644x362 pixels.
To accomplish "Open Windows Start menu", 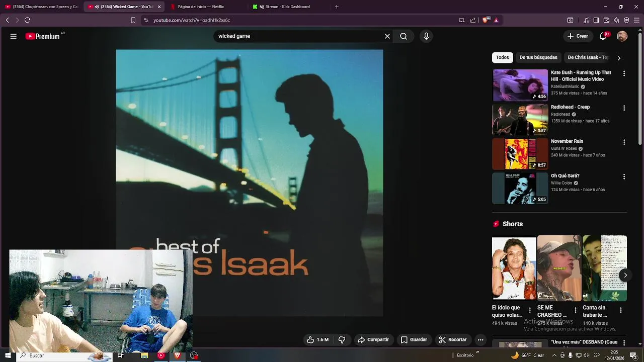I will coord(8,355).
